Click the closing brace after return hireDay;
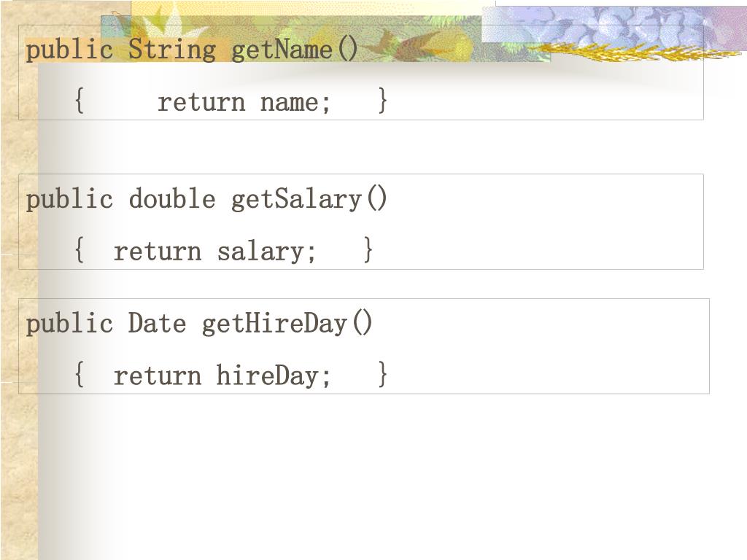747x560 pixels. click(383, 375)
